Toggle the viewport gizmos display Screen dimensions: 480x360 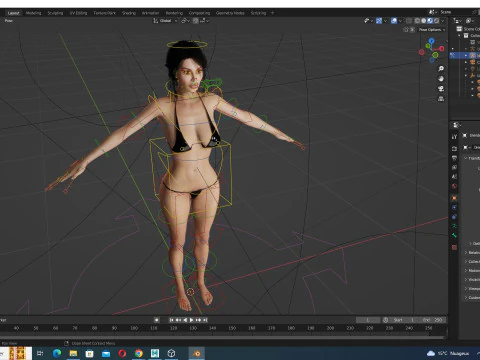(x=379, y=21)
